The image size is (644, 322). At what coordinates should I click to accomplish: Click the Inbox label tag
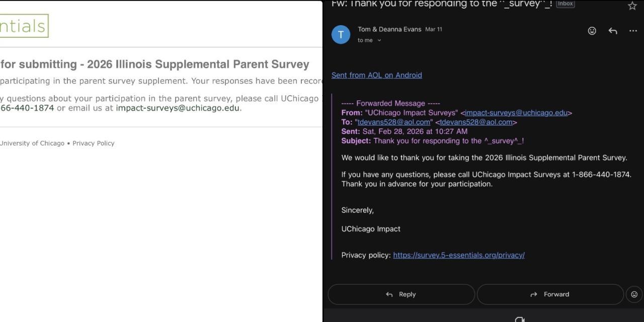(565, 4)
